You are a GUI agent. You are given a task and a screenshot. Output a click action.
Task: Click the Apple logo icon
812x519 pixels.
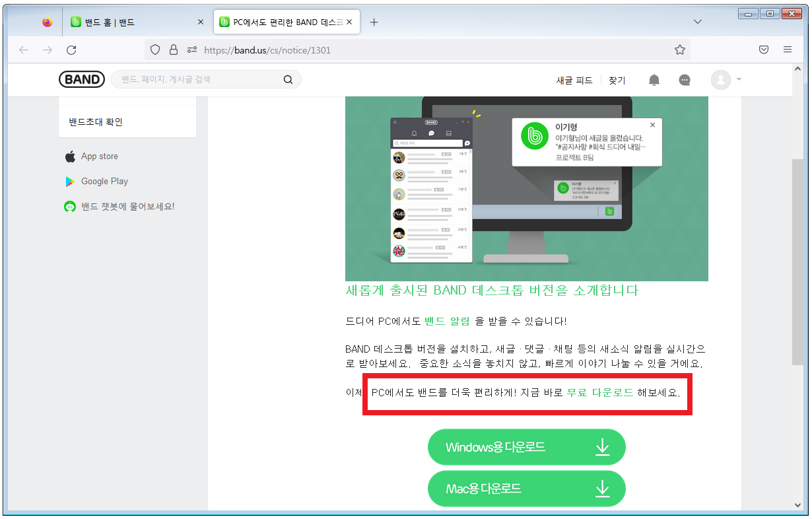tap(70, 156)
